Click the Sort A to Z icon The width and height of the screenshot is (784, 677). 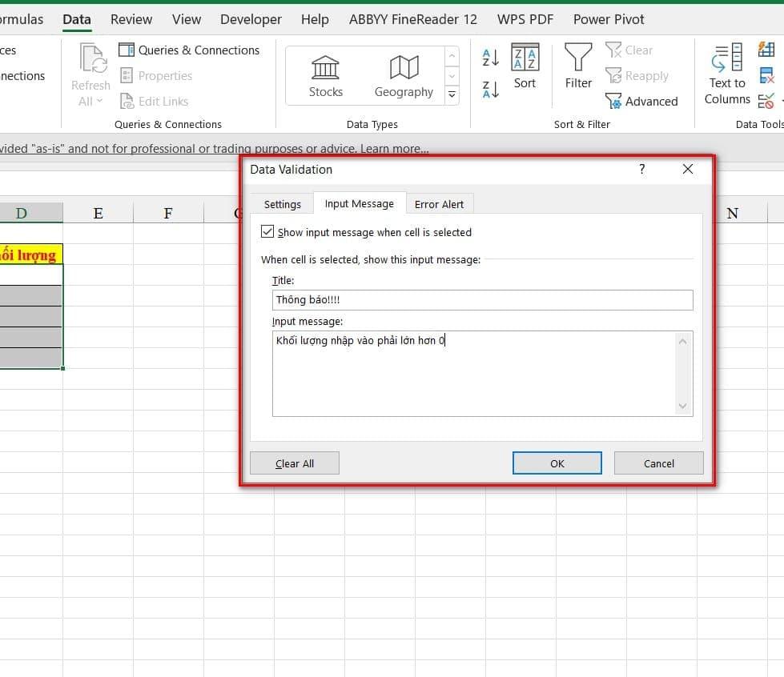tap(490, 58)
